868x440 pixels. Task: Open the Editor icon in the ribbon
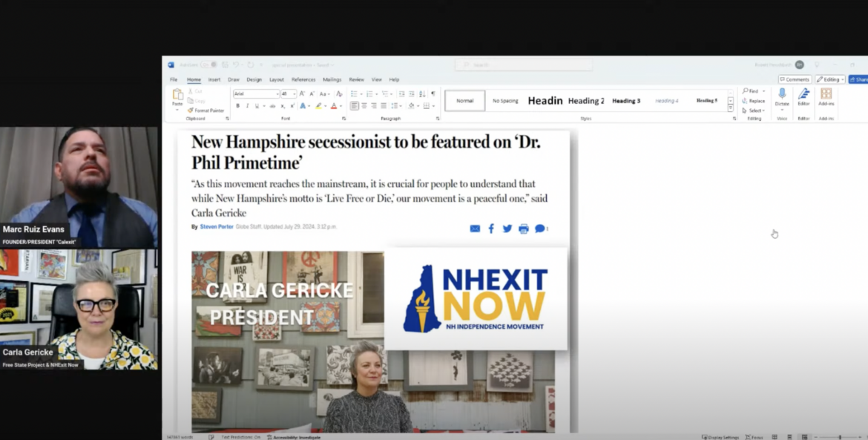click(x=803, y=95)
